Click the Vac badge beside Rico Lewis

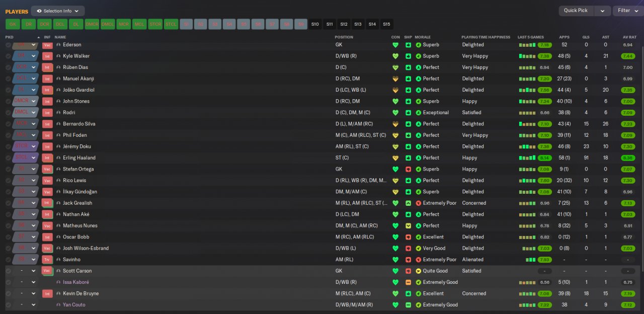tap(47, 181)
